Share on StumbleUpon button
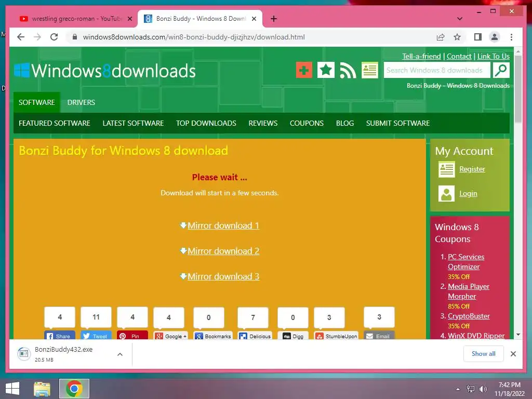 coord(336,335)
